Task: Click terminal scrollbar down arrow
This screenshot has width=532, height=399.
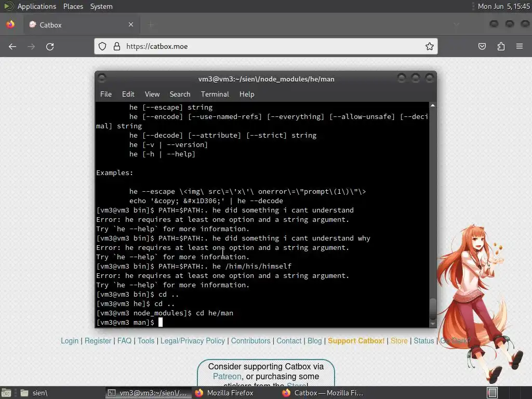Action: (x=433, y=324)
